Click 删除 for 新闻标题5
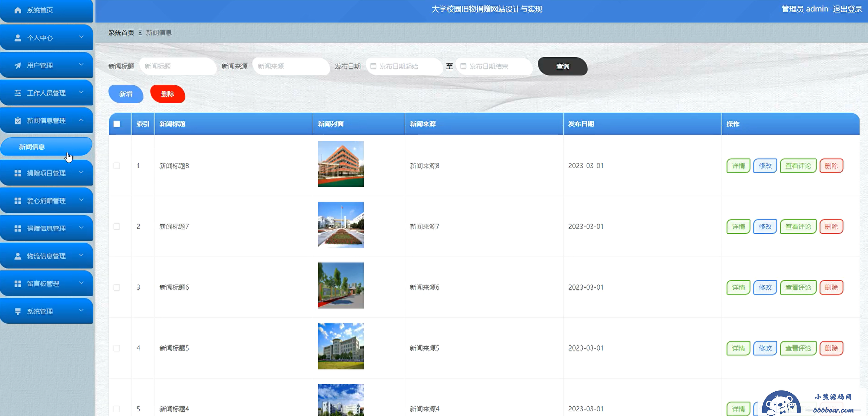 (x=831, y=348)
